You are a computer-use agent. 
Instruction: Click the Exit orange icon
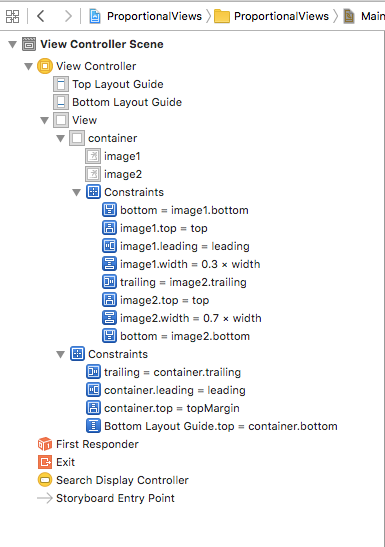pos(45,462)
